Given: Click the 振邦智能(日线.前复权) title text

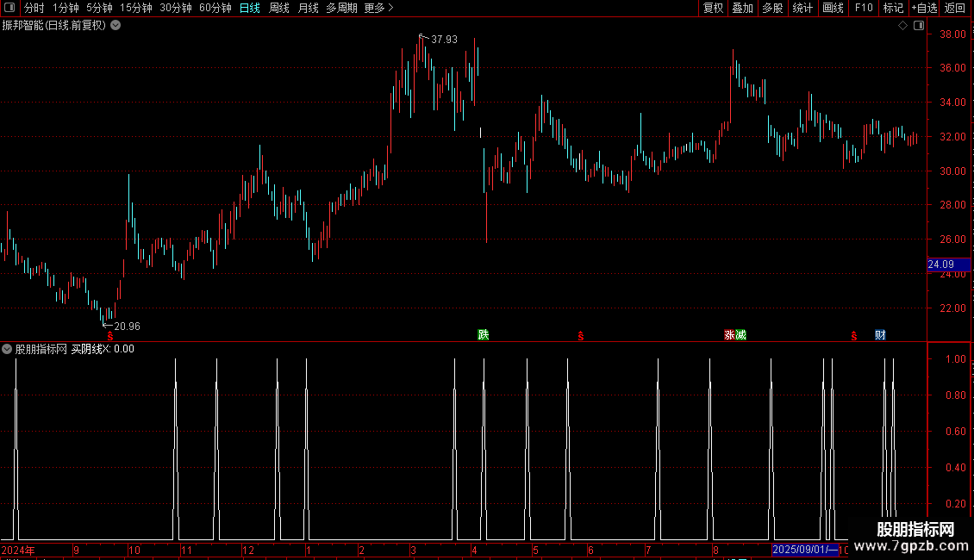Looking at the screenshot, I should pyautogui.click(x=54, y=26).
